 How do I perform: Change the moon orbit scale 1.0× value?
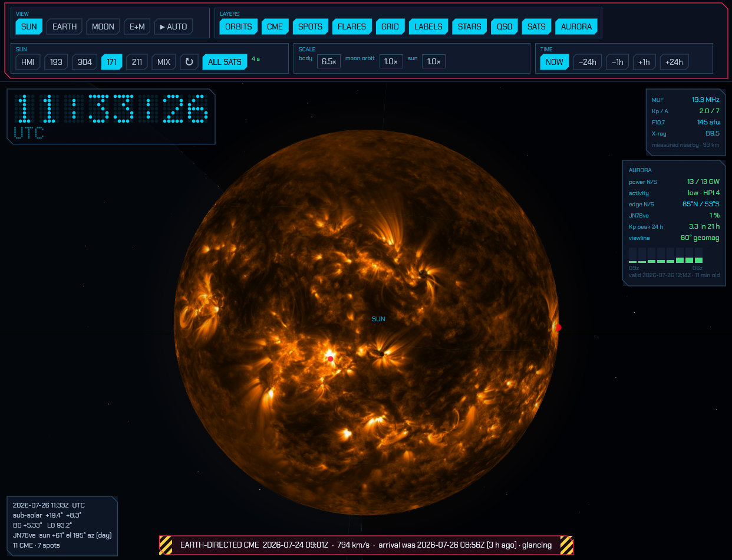coord(391,61)
